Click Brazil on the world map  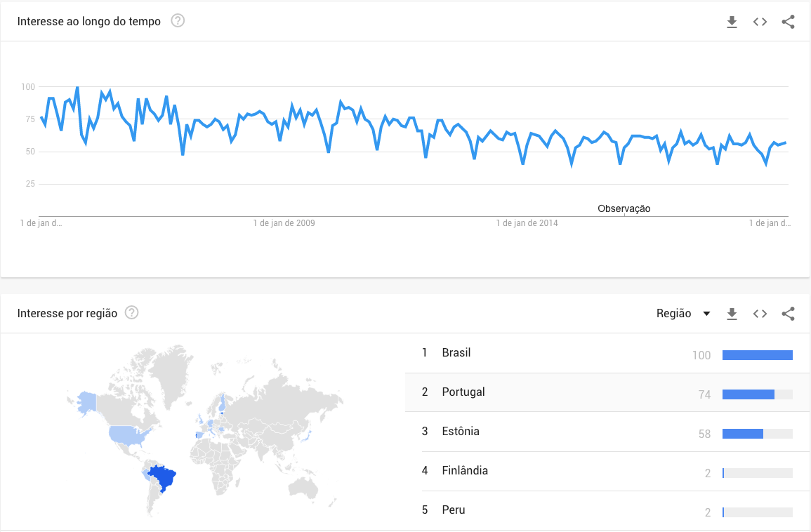(x=163, y=477)
